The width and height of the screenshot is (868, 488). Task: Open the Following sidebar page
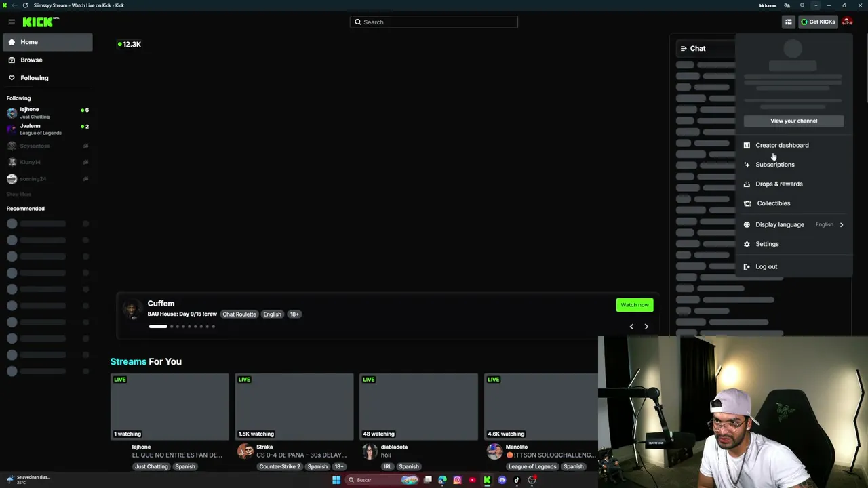tap(47, 78)
